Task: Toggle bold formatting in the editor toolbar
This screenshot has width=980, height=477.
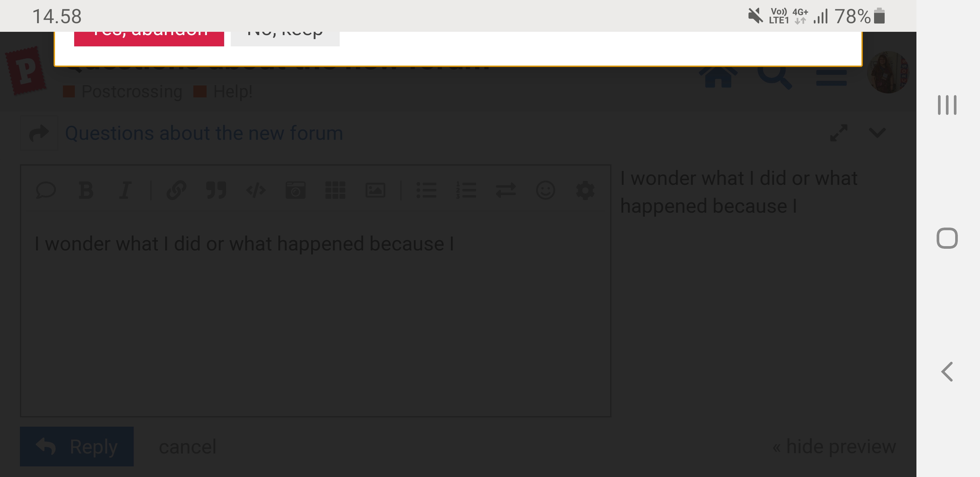Action: (86, 190)
